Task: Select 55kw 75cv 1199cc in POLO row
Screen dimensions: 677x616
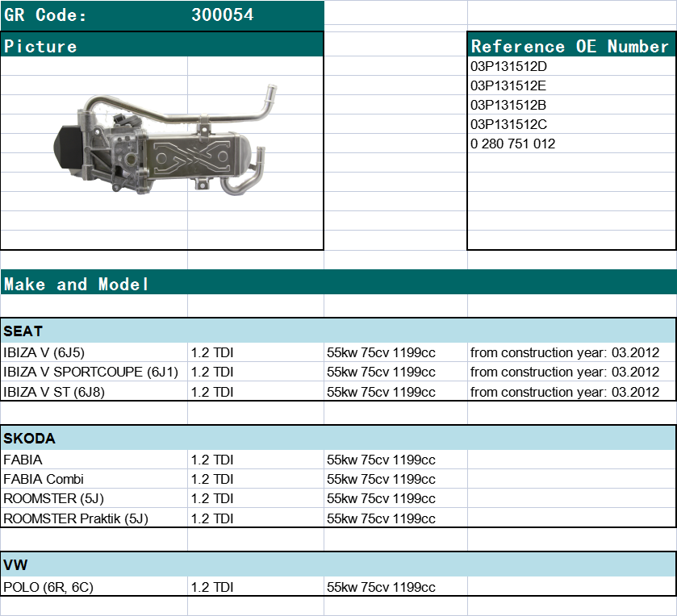Action: [395, 587]
